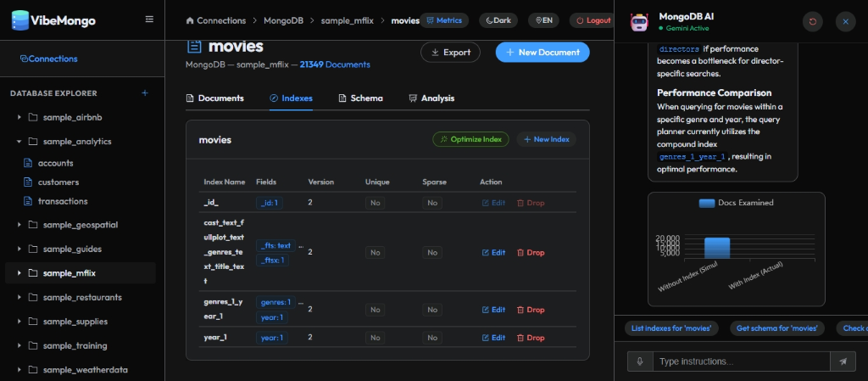Click the _fts: text field tag
Image resolution: width=868 pixels, height=381 pixels.
pyautogui.click(x=275, y=245)
